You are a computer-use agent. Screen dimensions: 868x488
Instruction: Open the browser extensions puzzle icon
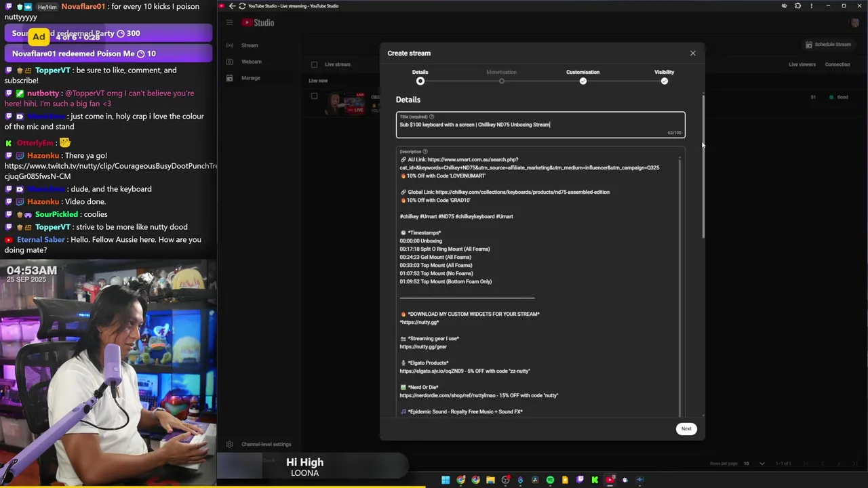(x=797, y=6)
